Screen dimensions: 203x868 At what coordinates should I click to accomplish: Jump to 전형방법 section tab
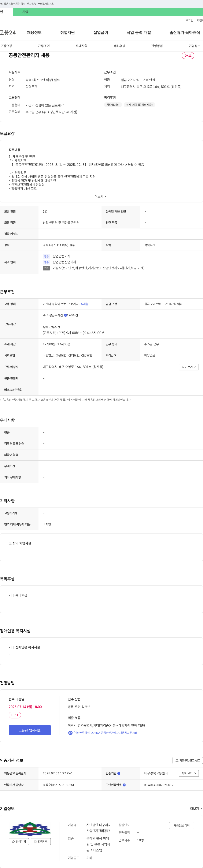coord(157,46)
